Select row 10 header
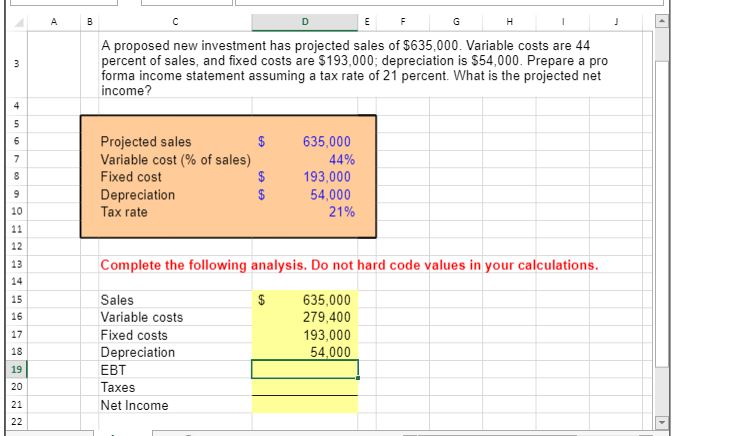753x436 pixels. coord(17,211)
